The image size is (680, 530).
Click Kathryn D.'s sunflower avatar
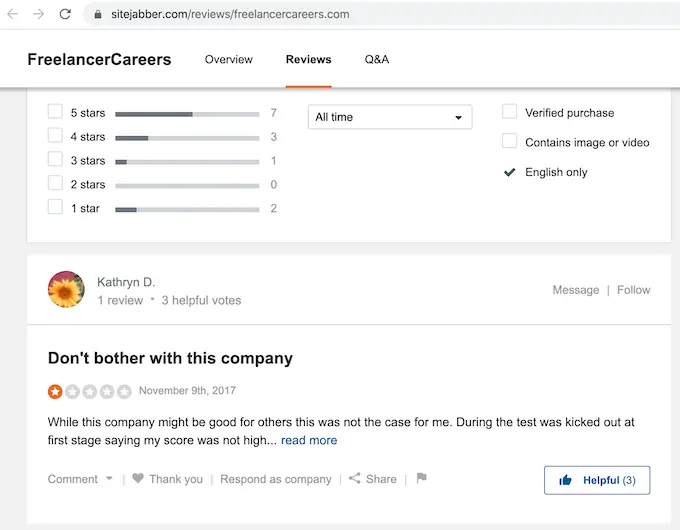(x=66, y=290)
